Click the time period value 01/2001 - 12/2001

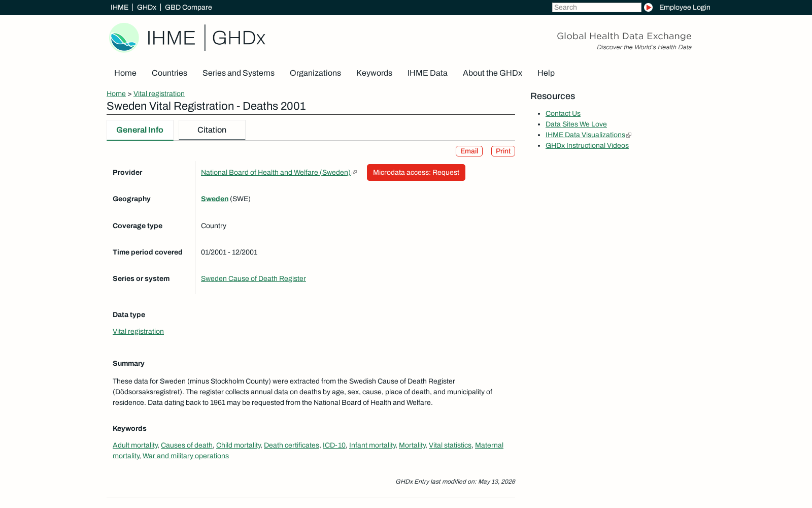coord(229,252)
